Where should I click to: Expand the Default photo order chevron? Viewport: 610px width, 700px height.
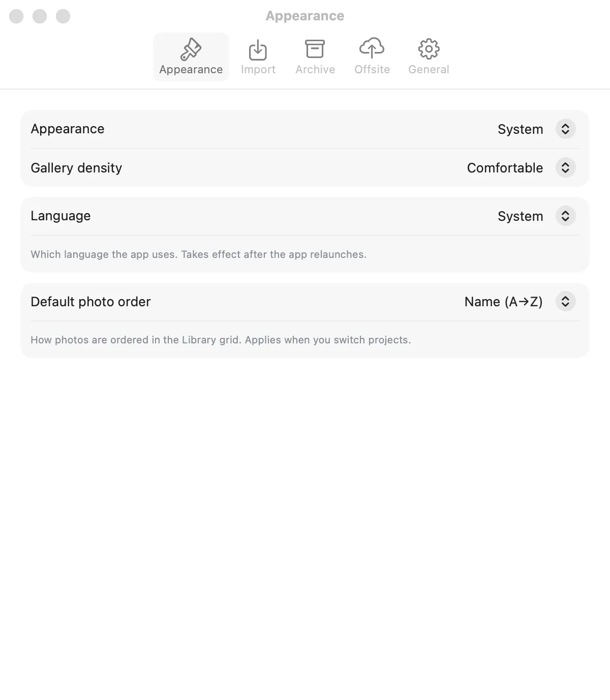565,301
